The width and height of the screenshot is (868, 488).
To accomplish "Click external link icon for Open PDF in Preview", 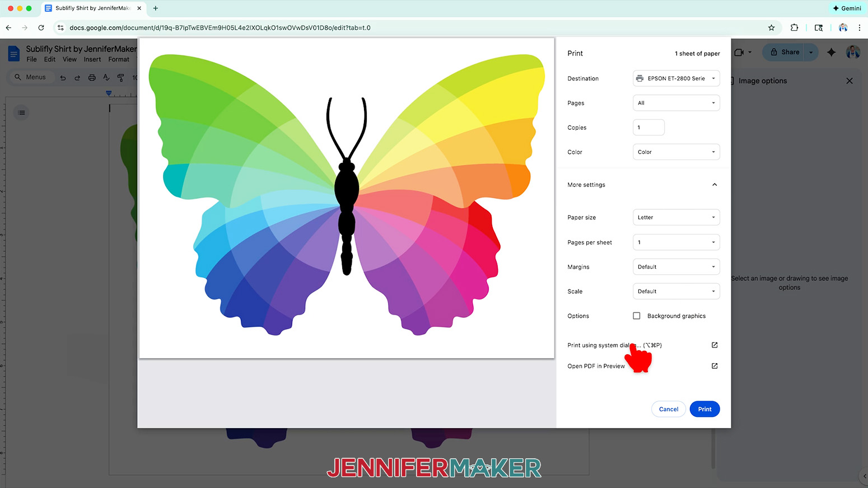I will 715,366.
